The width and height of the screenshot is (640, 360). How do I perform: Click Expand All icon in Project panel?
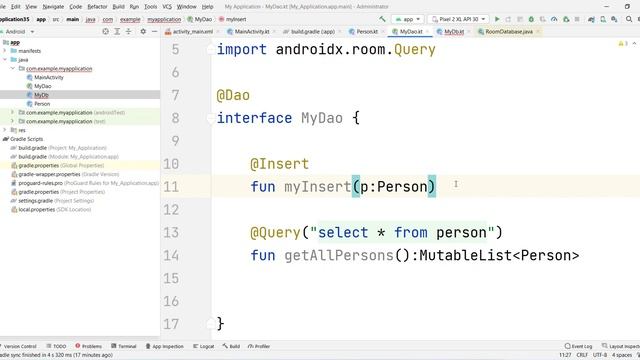coord(117,31)
